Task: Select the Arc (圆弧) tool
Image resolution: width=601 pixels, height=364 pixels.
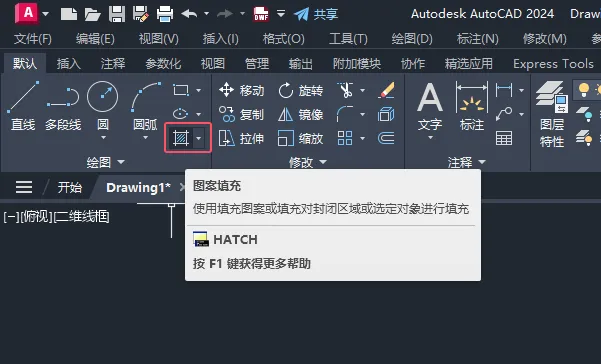Action: tap(145, 106)
